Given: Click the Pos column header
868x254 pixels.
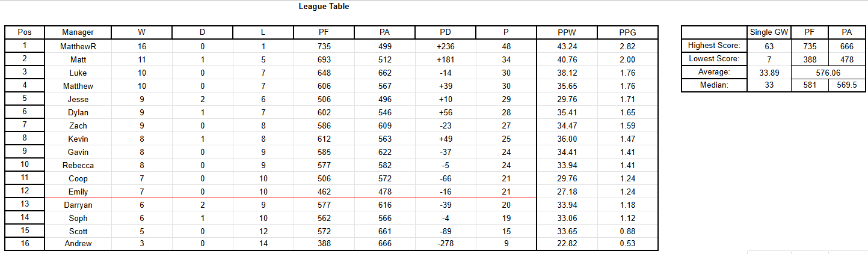Looking at the screenshot, I should 25,32.
